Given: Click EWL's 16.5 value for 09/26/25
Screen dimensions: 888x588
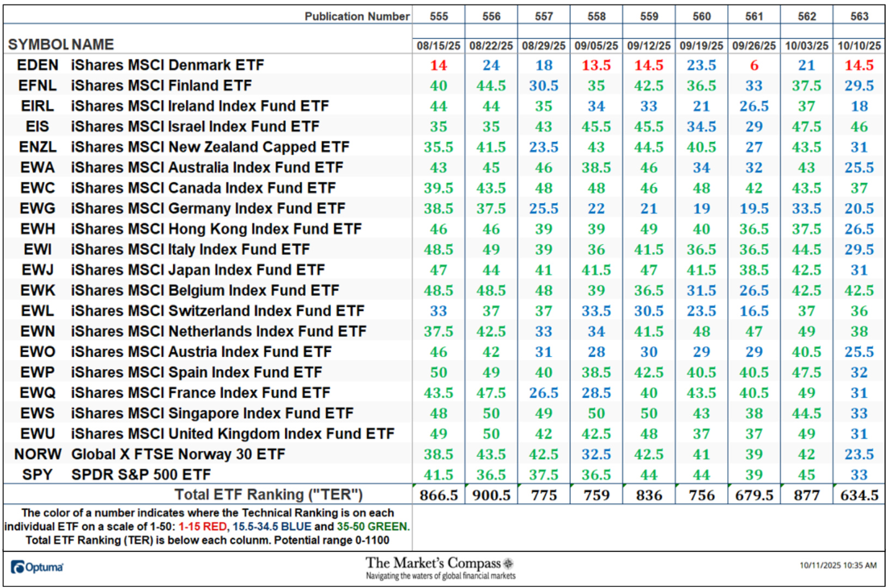Looking at the screenshot, I should [x=754, y=311].
